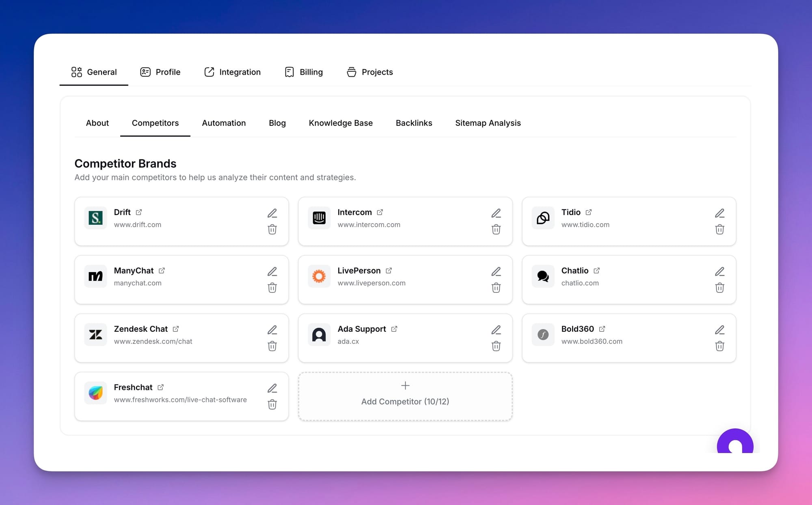
Task: Open Ada Support website link icon
Action: [394, 329]
